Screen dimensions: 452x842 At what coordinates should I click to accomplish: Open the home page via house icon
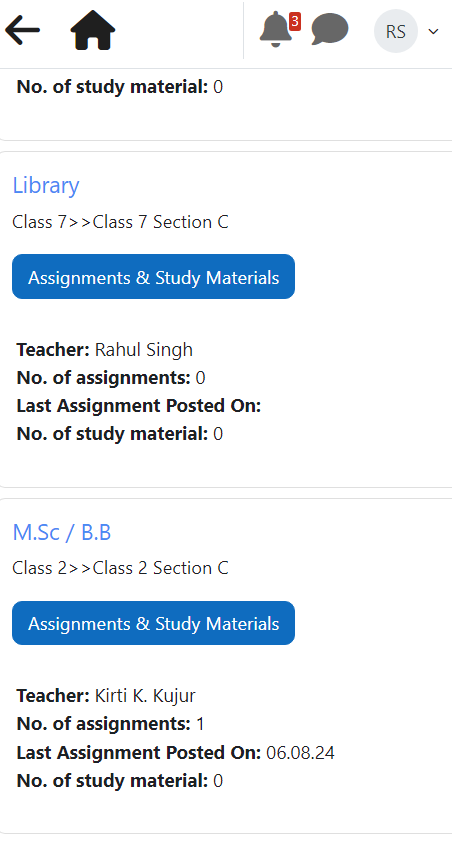(x=93, y=30)
